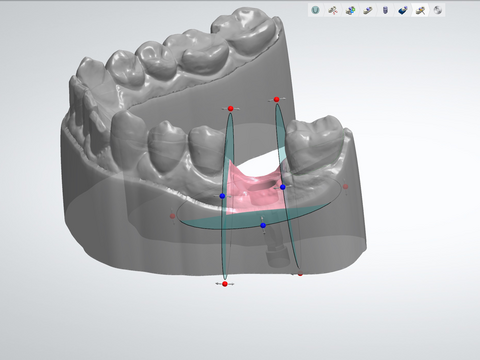Select red handle below left cutting plane

[x=225, y=284]
